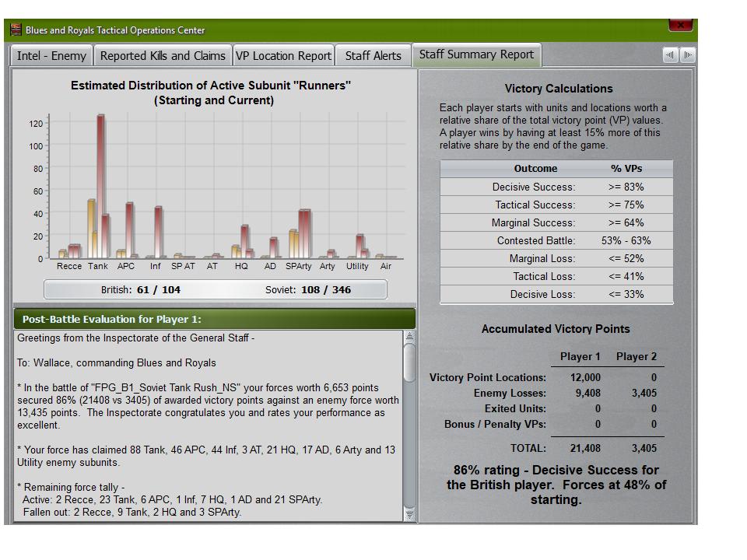747x560 pixels.
Task: Click the Marginal Loss: outcome row
Action: pyautogui.click(x=556, y=258)
